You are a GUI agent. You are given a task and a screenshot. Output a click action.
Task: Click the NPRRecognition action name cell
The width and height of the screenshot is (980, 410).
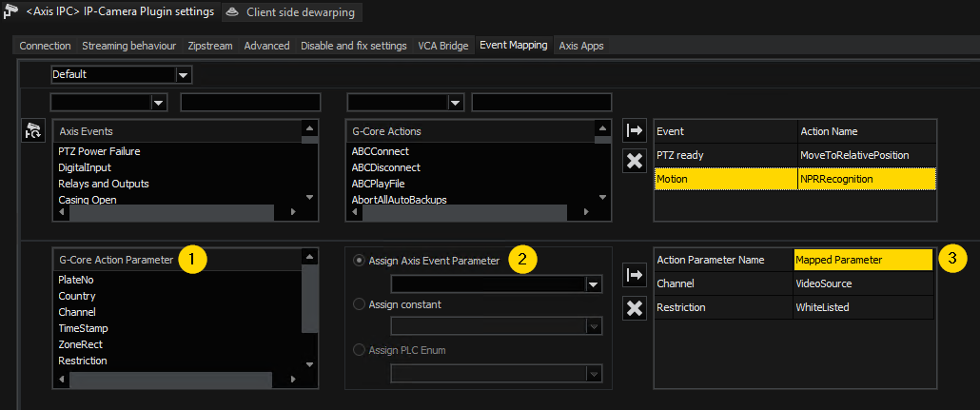(x=867, y=179)
